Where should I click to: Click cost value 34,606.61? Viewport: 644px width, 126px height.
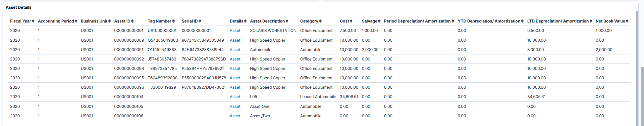click(x=349, y=97)
